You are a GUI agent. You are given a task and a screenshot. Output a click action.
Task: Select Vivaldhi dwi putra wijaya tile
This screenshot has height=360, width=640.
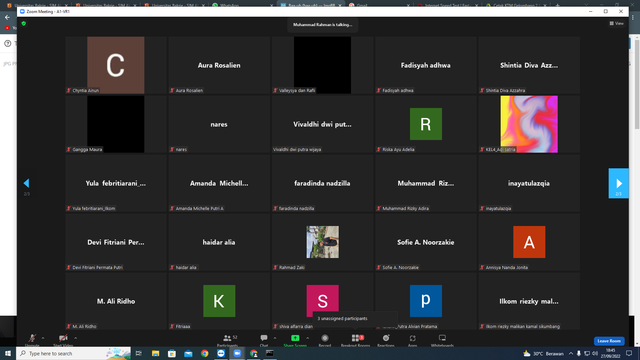322,124
